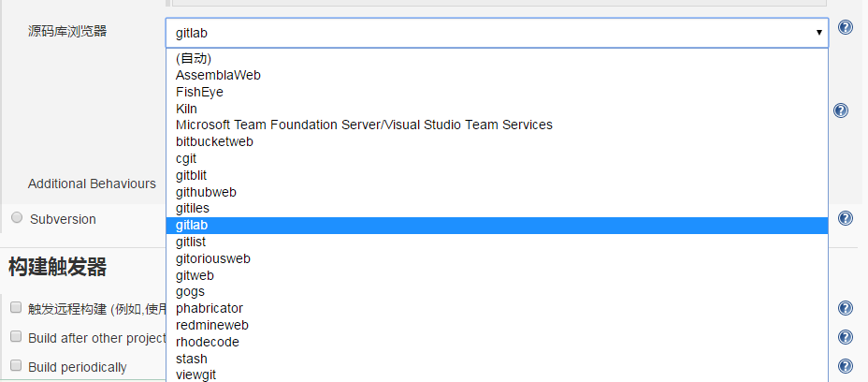Image resolution: width=868 pixels, height=382 pixels.
Task: Open help for Build after other projects
Action: [x=845, y=337]
